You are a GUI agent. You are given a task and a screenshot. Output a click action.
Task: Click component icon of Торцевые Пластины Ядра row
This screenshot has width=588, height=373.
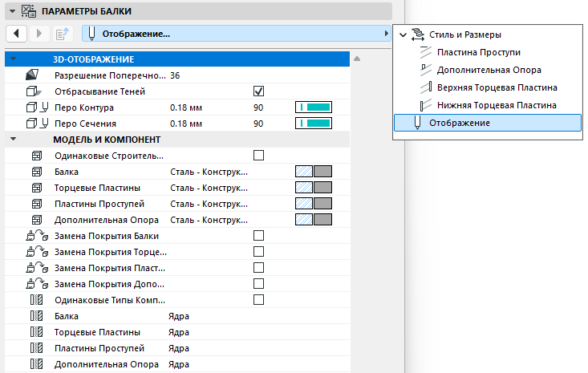tap(36, 332)
